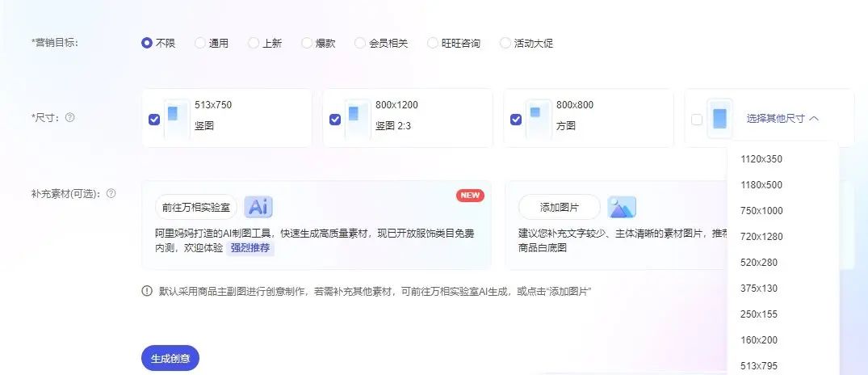Select the 通用 radio option
The width and height of the screenshot is (868, 375).
pyautogui.click(x=199, y=43)
